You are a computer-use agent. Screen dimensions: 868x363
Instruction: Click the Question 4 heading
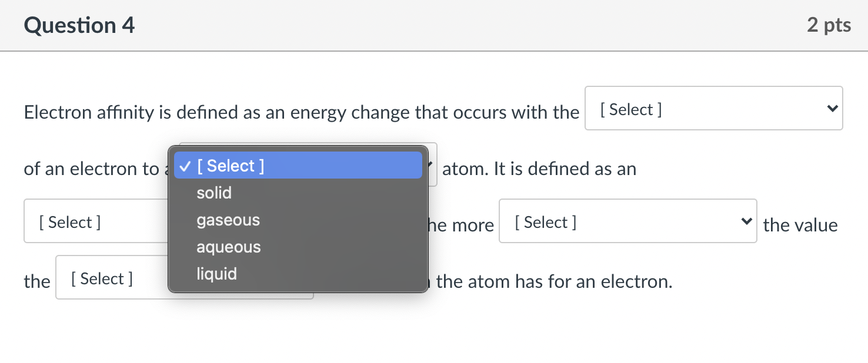pyautogui.click(x=79, y=25)
